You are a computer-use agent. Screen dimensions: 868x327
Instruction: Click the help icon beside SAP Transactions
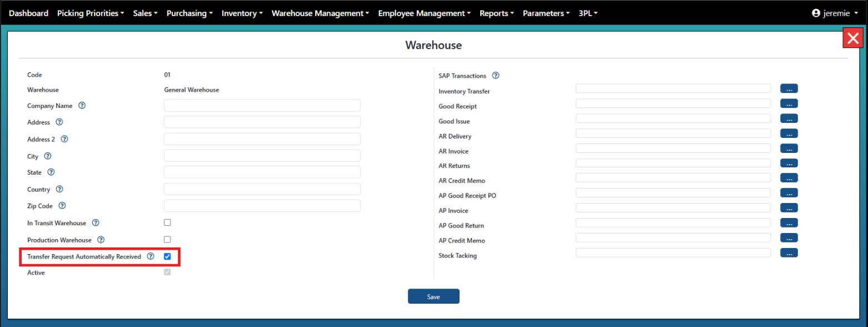pyautogui.click(x=496, y=76)
